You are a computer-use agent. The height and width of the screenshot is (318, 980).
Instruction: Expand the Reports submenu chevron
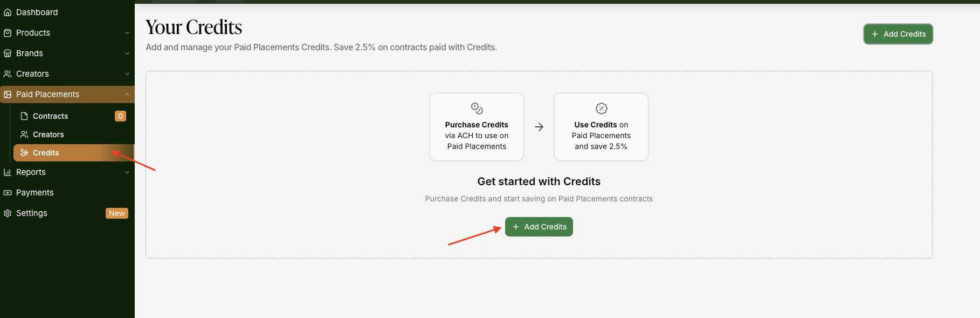click(x=127, y=172)
